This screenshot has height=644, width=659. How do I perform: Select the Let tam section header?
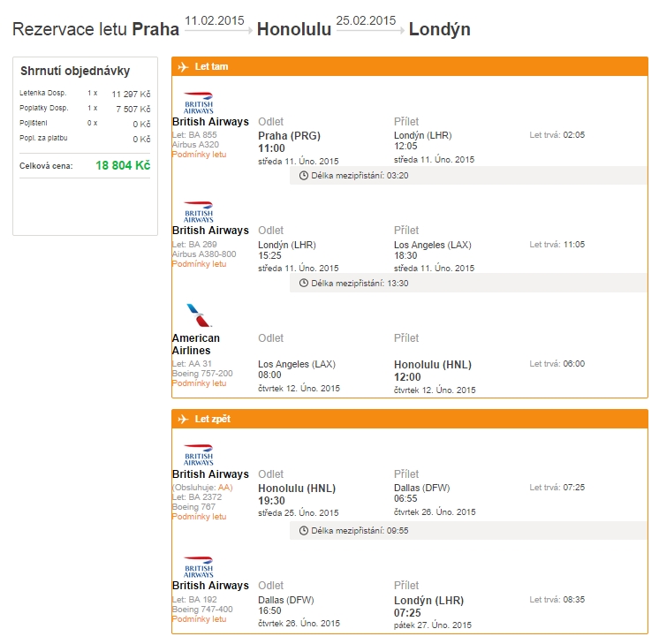point(410,66)
